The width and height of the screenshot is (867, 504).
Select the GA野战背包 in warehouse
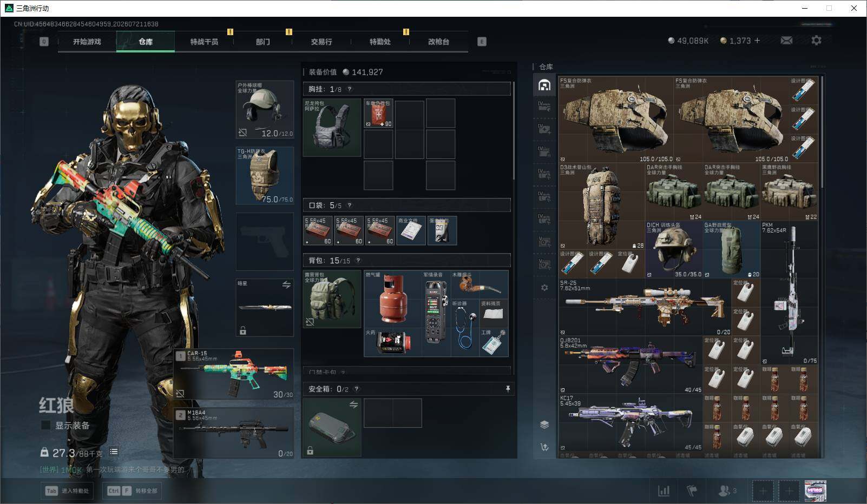pyautogui.click(x=732, y=249)
